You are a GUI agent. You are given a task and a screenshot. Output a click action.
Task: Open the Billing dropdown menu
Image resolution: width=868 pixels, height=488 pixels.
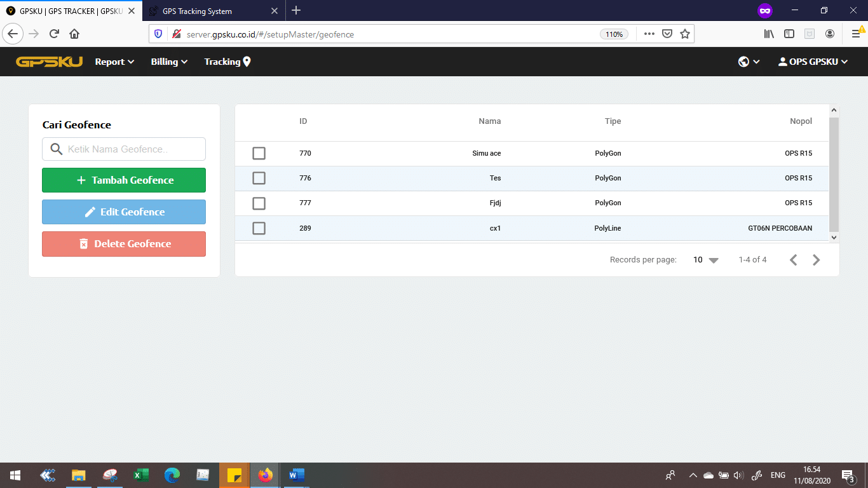169,62
